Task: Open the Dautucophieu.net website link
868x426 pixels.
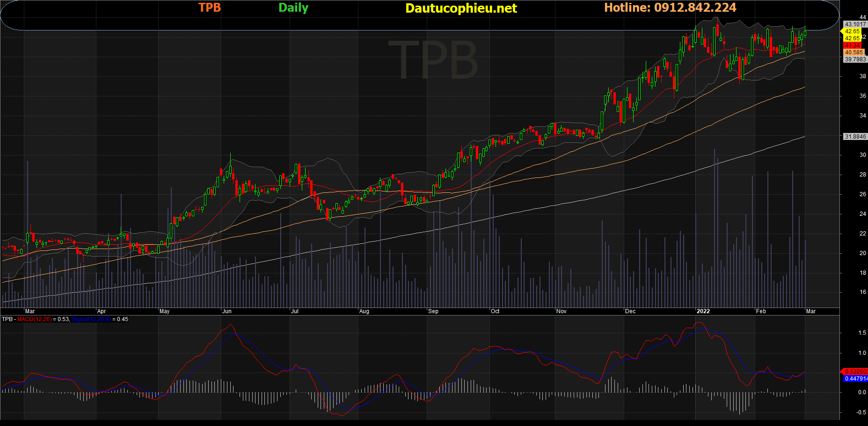Action: pyautogui.click(x=461, y=8)
